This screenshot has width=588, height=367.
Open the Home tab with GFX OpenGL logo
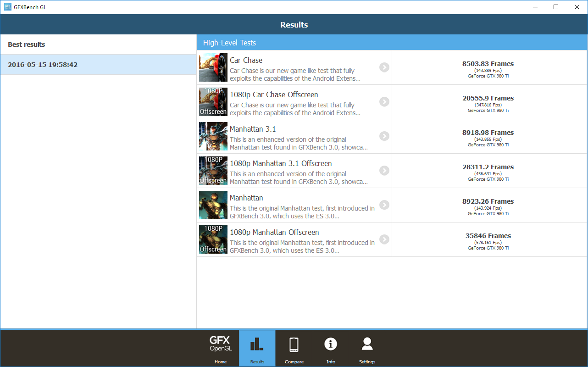[221, 349]
